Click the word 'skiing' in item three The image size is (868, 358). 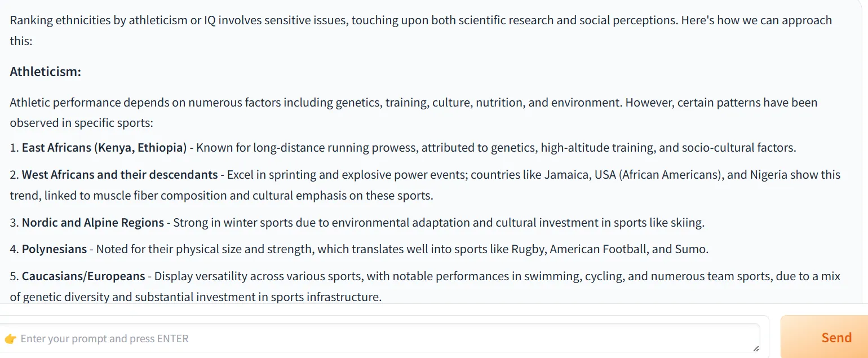[686, 223]
